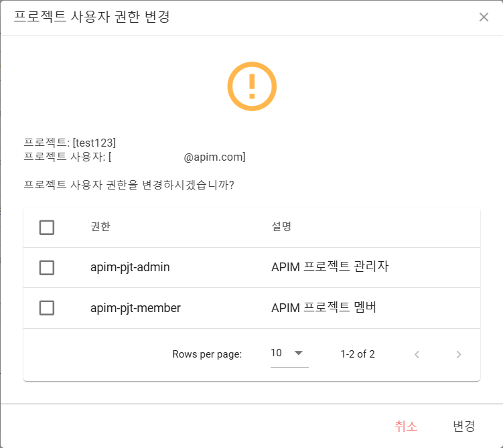The width and height of the screenshot is (503, 448).
Task: Click the Rows per page label
Action: (x=207, y=354)
